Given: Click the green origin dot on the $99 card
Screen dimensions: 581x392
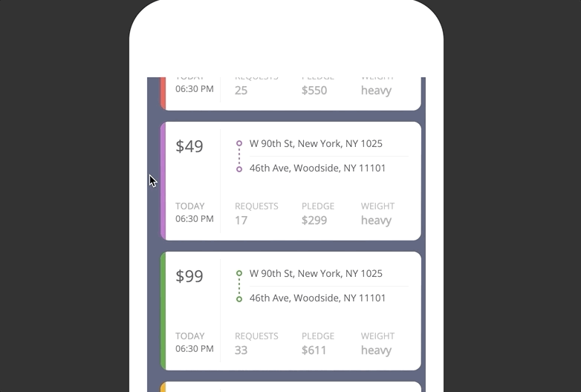Looking at the screenshot, I should click(239, 273).
